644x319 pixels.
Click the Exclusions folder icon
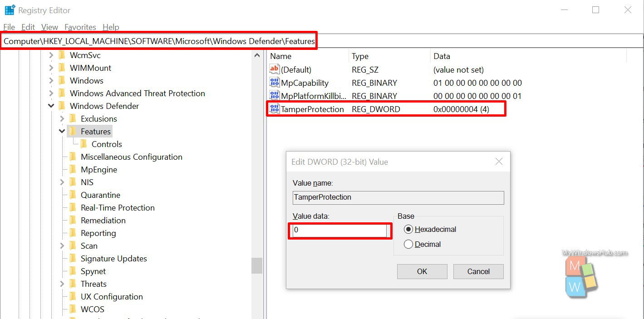73,119
